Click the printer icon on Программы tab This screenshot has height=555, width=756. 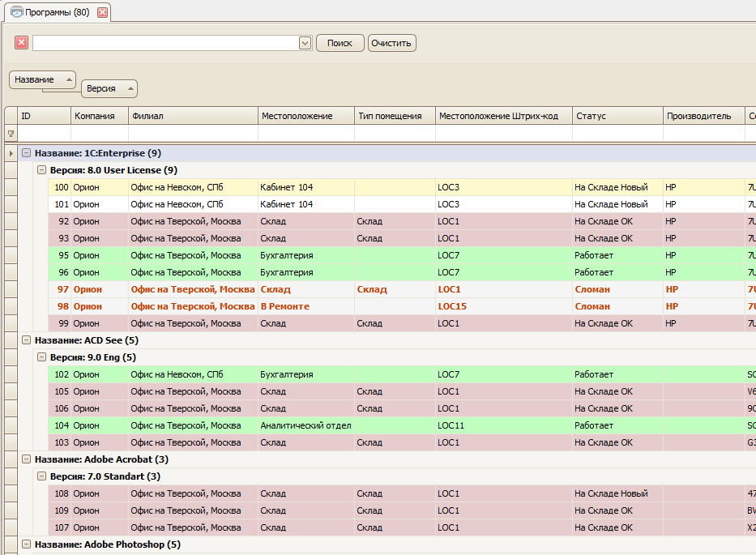pyautogui.click(x=17, y=12)
